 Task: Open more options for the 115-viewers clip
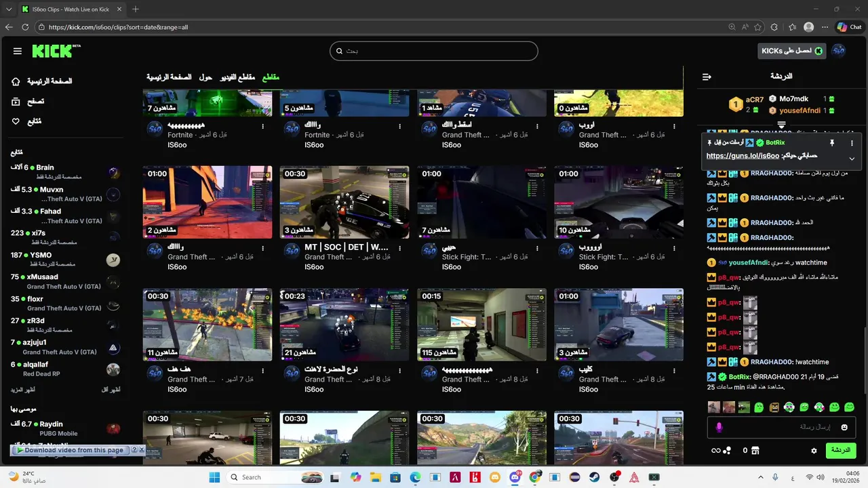(x=537, y=371)
